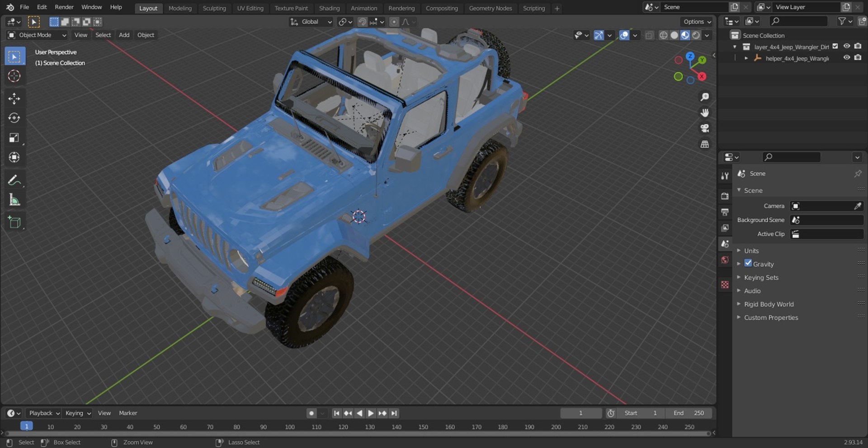This screenshot has height=448, width=868.
Task: Expand the Keying Sets panel
Action: pos(761,278)
